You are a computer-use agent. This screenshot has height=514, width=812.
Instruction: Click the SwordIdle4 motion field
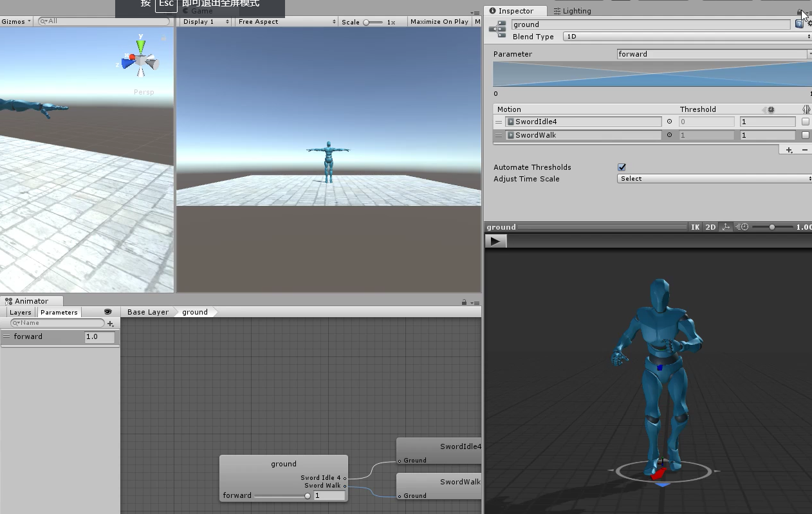coord(584,122)
